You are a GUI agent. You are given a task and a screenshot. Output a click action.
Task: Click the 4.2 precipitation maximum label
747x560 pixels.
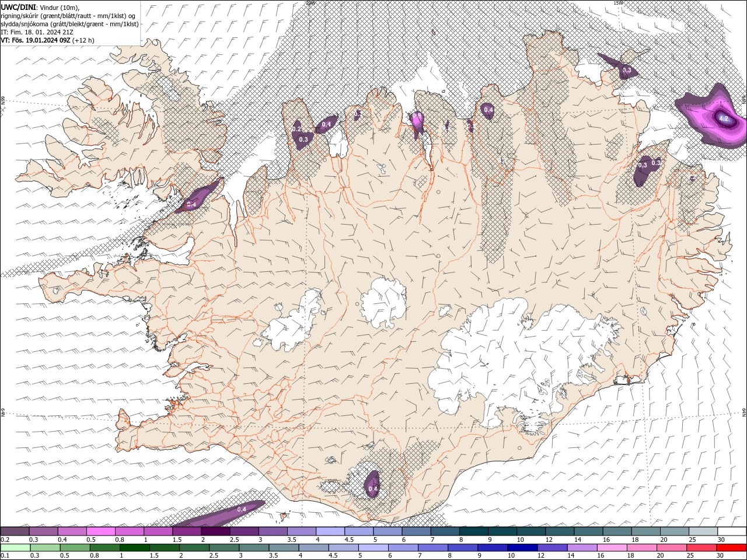pos(724,118)
